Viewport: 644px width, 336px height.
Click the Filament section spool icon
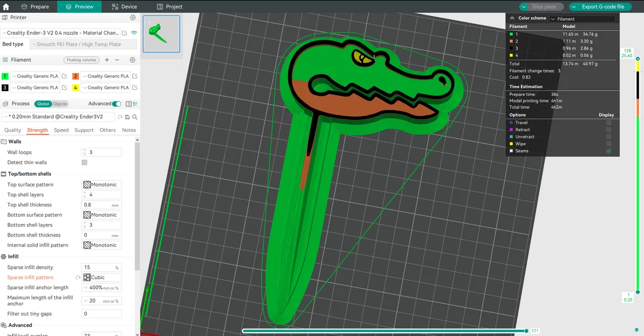[x=5, y=60]
